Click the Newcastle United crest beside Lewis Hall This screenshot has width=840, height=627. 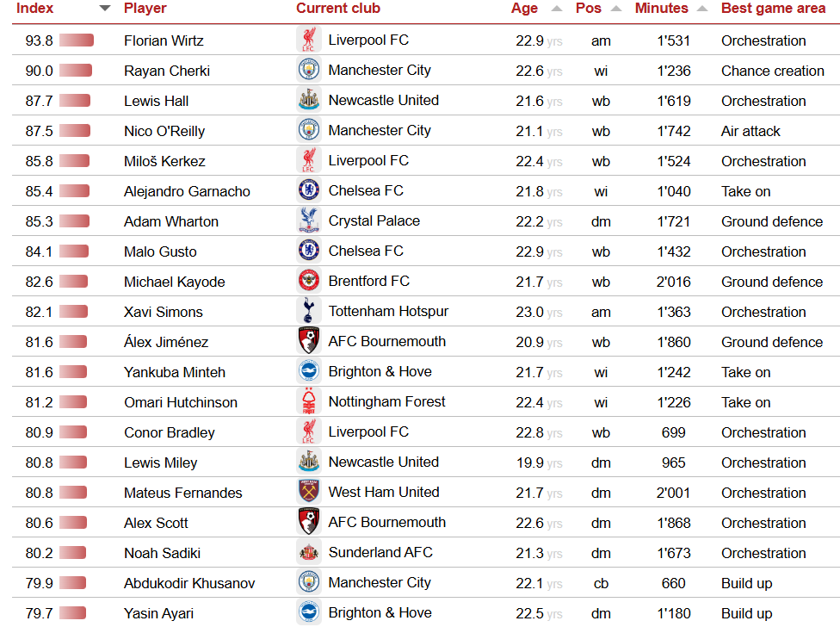pos(309,100)
